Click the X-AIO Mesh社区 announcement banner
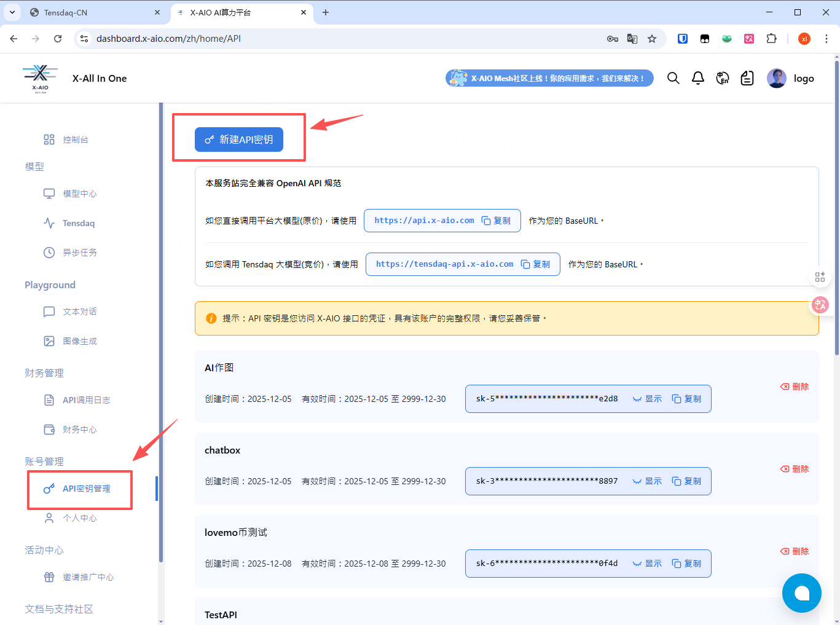 [x=549, y=78]
